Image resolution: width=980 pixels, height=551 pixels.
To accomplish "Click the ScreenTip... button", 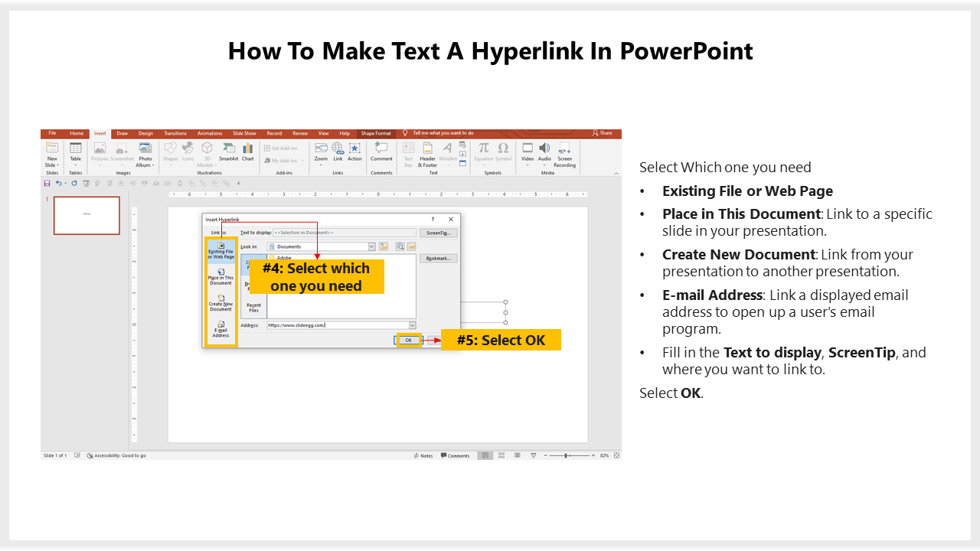I will pos(439,233).
